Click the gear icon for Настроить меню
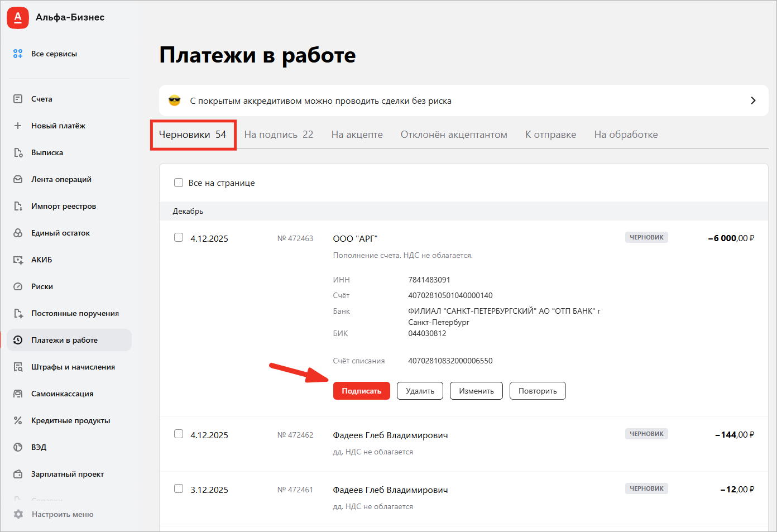777x532 pixels. tap(18, 514)
